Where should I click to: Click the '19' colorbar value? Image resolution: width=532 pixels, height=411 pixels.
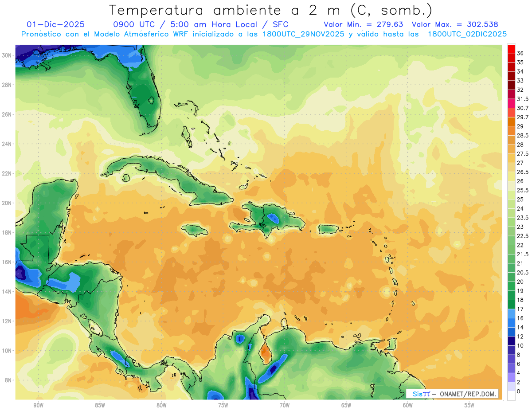coord(520,291)
